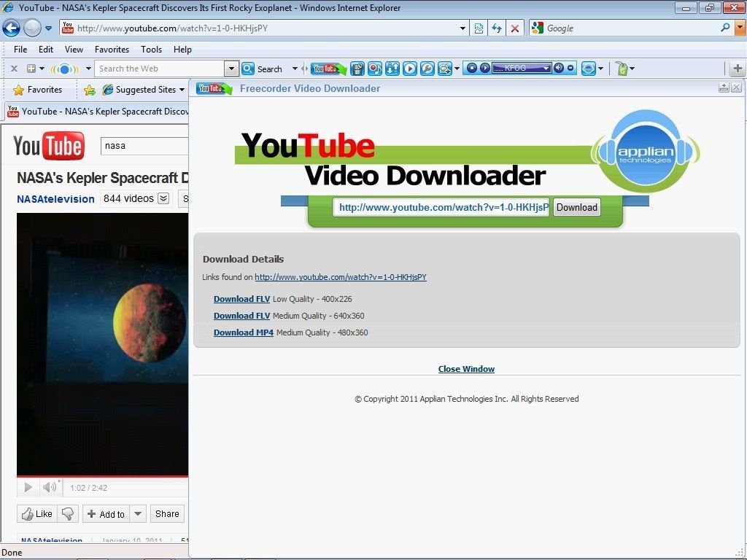Click the video volume speaker icon
This screenshot has width=747, height=560.
point(50,487)
